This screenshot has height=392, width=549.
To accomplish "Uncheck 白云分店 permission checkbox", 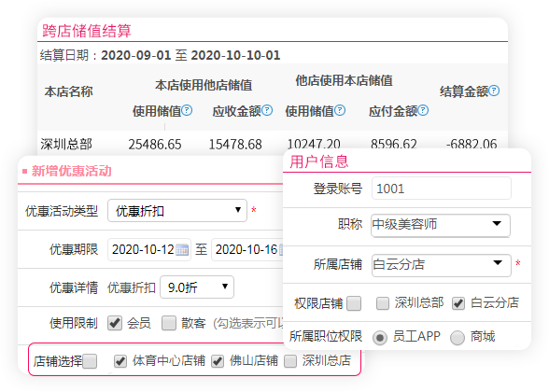I will coord(458,303).
